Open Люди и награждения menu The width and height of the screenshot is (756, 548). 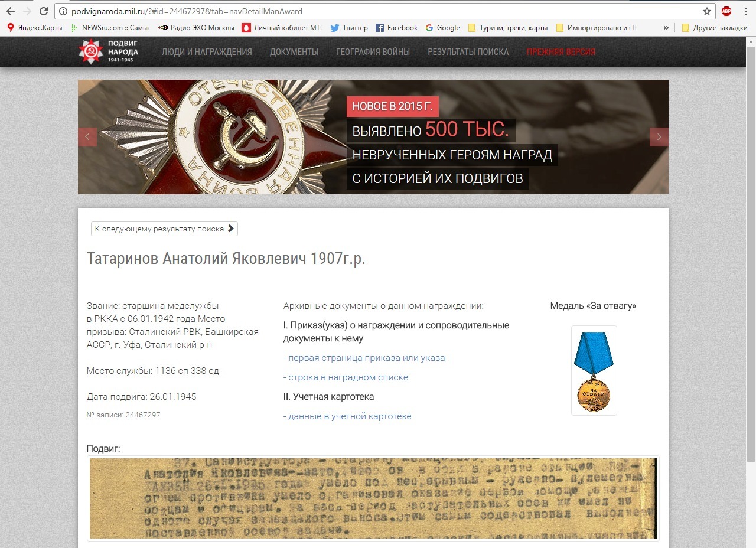[x=207, y=52]
